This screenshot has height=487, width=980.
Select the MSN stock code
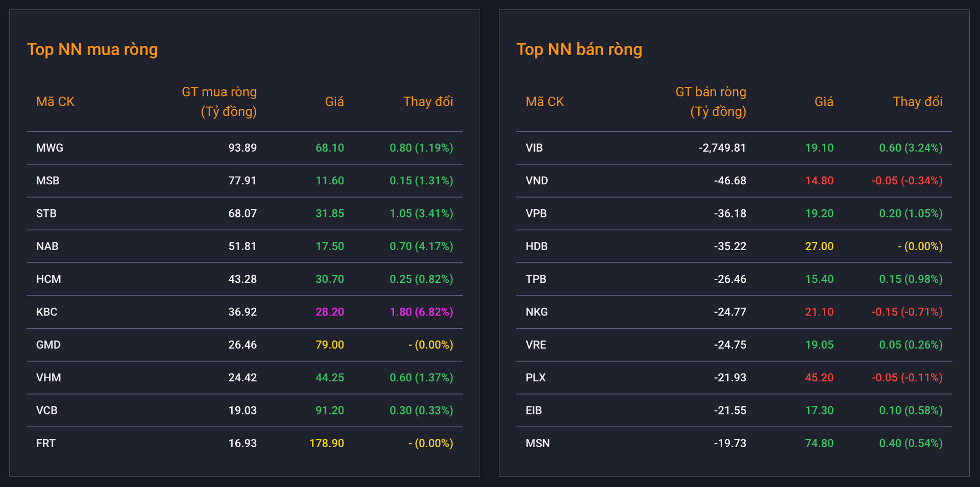537,444
